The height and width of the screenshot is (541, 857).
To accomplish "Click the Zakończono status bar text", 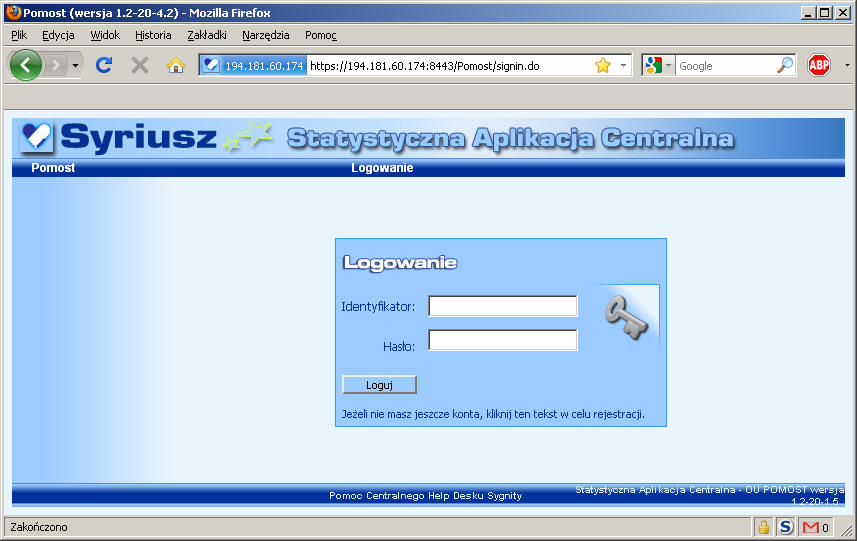I will coord(39,527).
